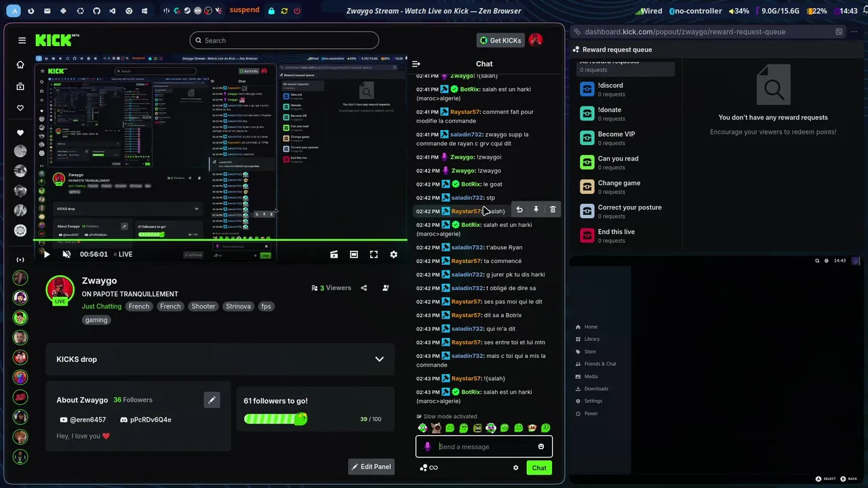Expand the KICKS drop panel
The image size is (868, 488).
coord(380,359)
